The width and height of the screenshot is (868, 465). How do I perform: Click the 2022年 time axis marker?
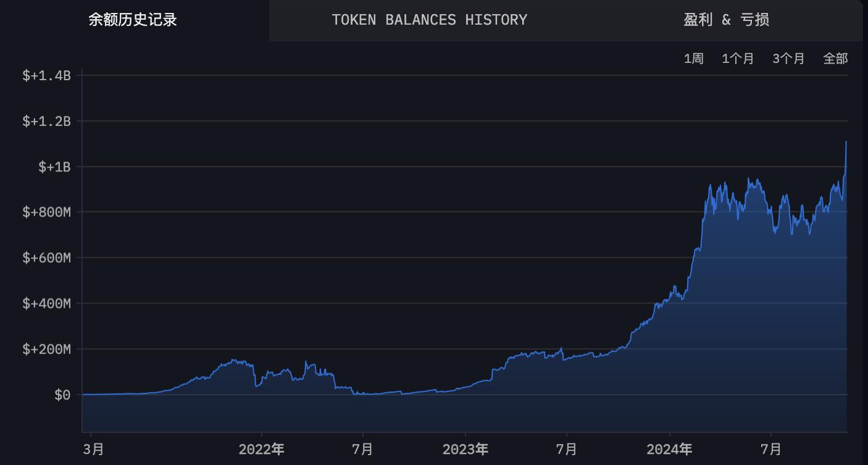click(262, 449)
